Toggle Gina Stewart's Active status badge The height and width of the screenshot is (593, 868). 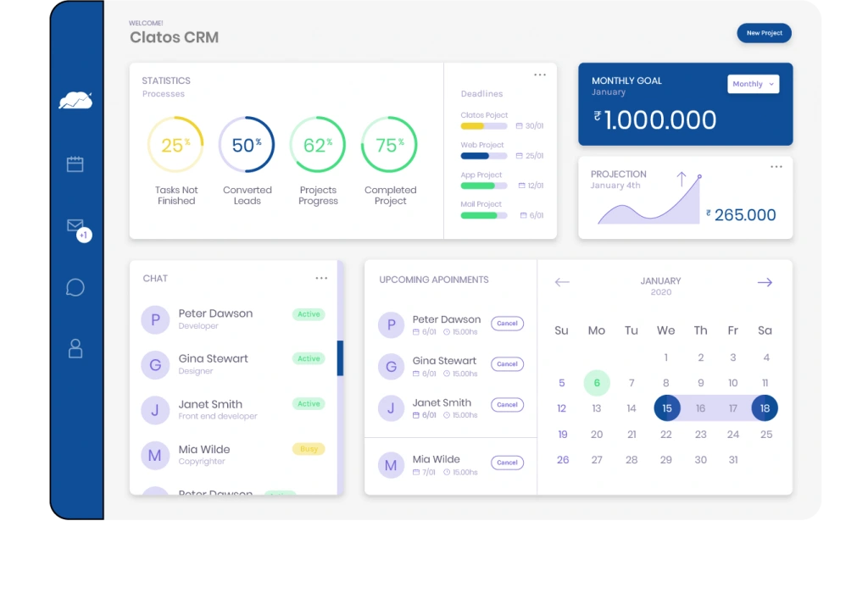[x=308, y=358]
